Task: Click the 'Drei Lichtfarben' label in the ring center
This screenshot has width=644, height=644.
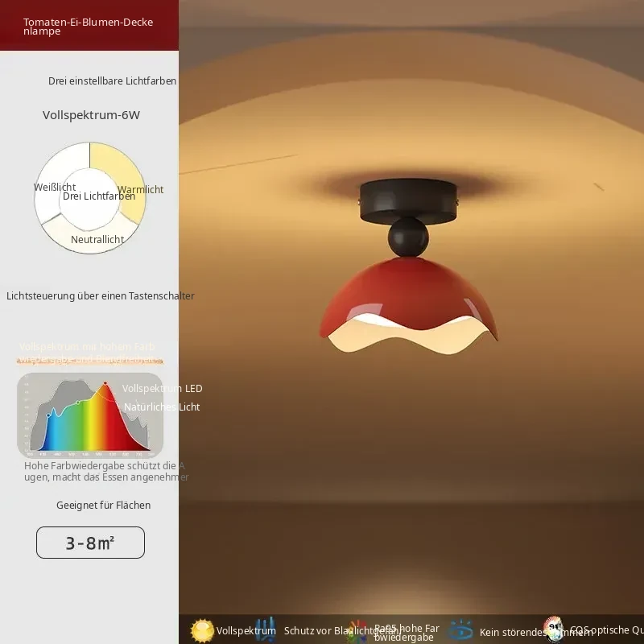Action: [x=99, y=196]
